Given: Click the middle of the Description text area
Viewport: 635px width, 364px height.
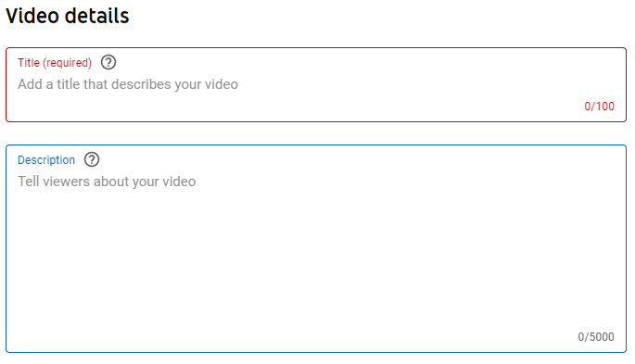Looking at the screenshot, I should coord(316,249).
